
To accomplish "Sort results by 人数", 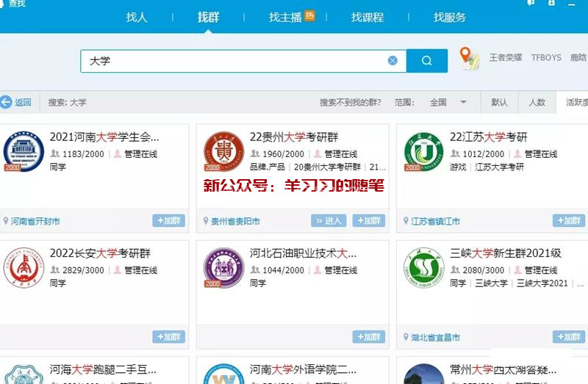I will tap(537, 102).
